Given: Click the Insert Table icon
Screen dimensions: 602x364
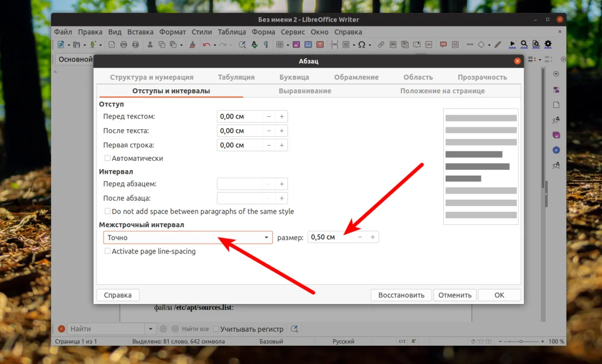Looking at the screenshot, I should coord(279,44).
